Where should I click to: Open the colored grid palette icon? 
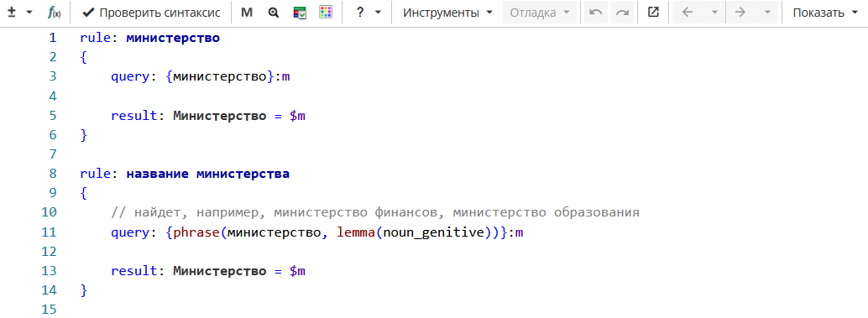pos(326,13)
